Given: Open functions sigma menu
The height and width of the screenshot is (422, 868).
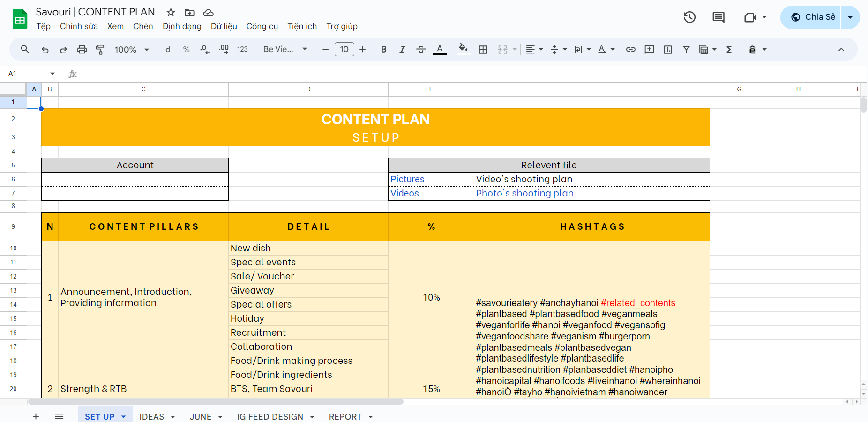Looking at the screenshot, I should tap(729, 49).
